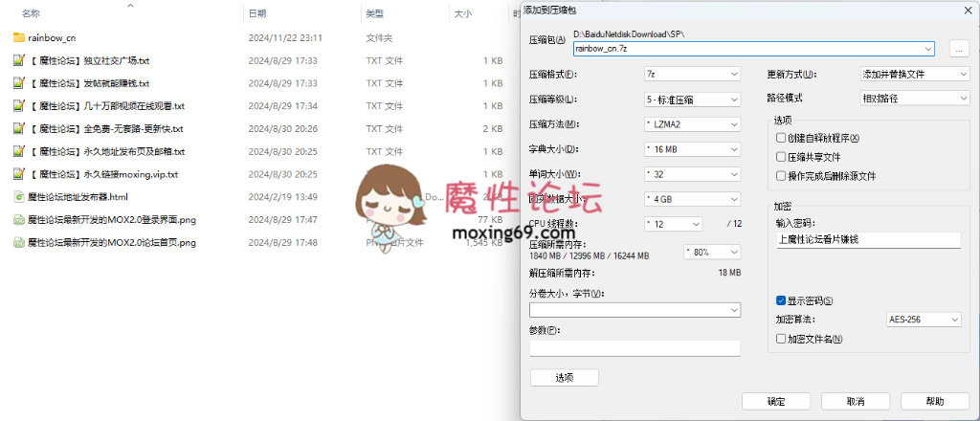
Task: Select file 魔性论坛最新开发的MOX2.0论坛首页.png
Action: (112, 242)
